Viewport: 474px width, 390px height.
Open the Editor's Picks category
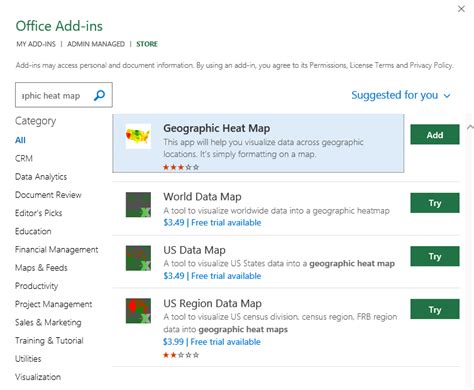point(39,213)
